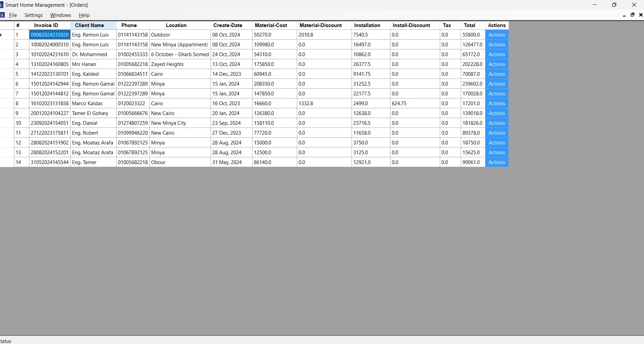Minimize the Orders child window
Screen dimensions: 644x344
coord(624,15)
